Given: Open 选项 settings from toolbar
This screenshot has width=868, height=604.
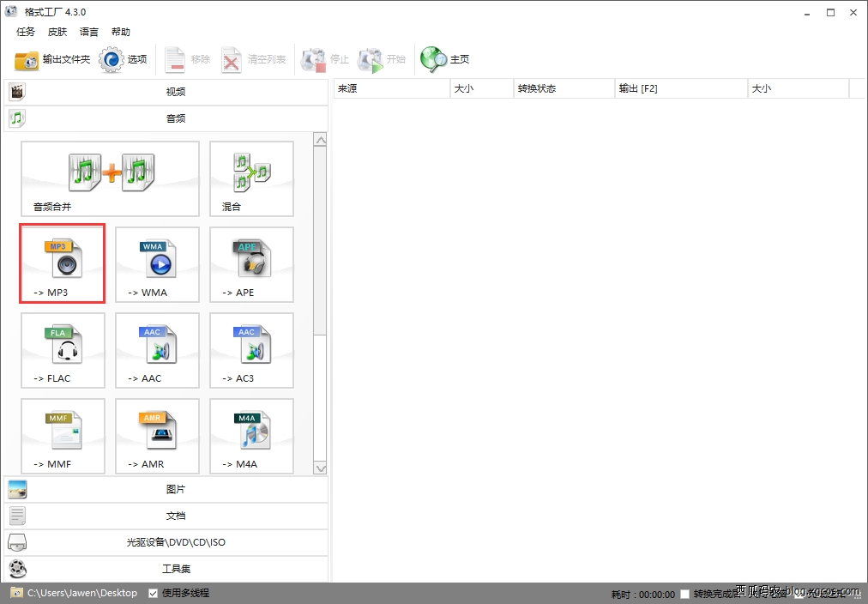Looking at the screenshot, I should click(x=124, y=60).
